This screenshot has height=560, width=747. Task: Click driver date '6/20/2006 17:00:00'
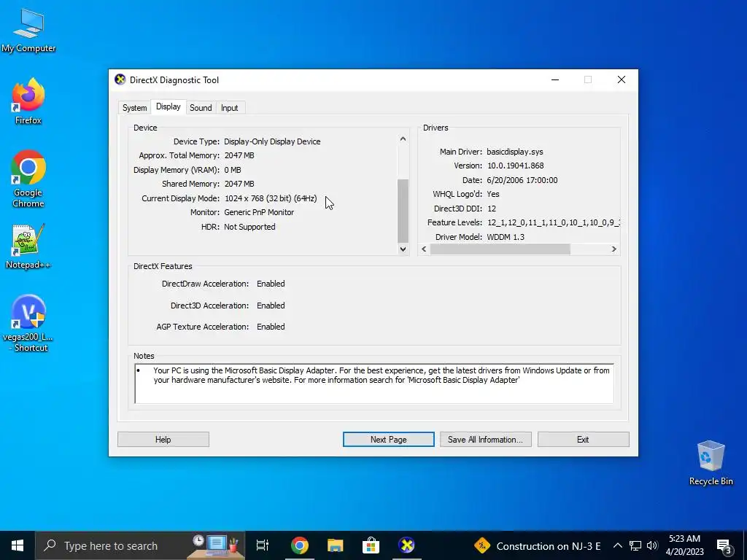522,180
